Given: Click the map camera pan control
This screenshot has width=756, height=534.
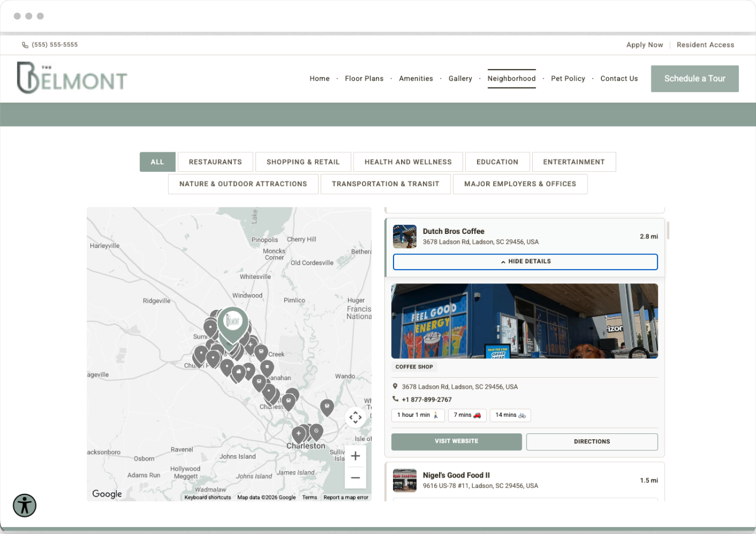Looking at the screenshot, I should (x=356, y=417).
